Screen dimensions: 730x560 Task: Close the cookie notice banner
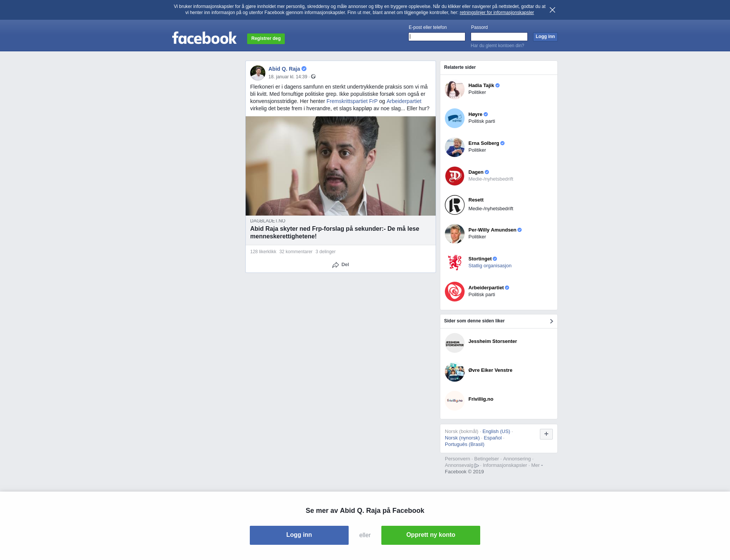coord(552,10)
